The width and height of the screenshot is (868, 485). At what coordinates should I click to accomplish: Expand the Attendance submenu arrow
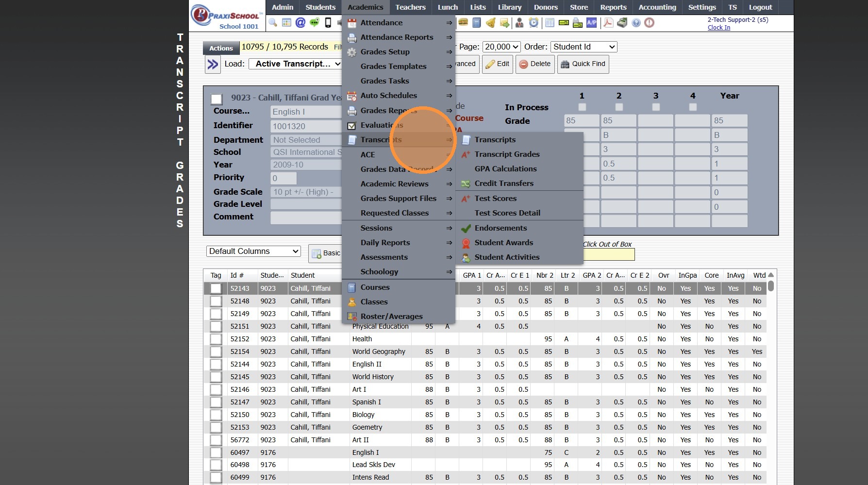coord(449,23)
